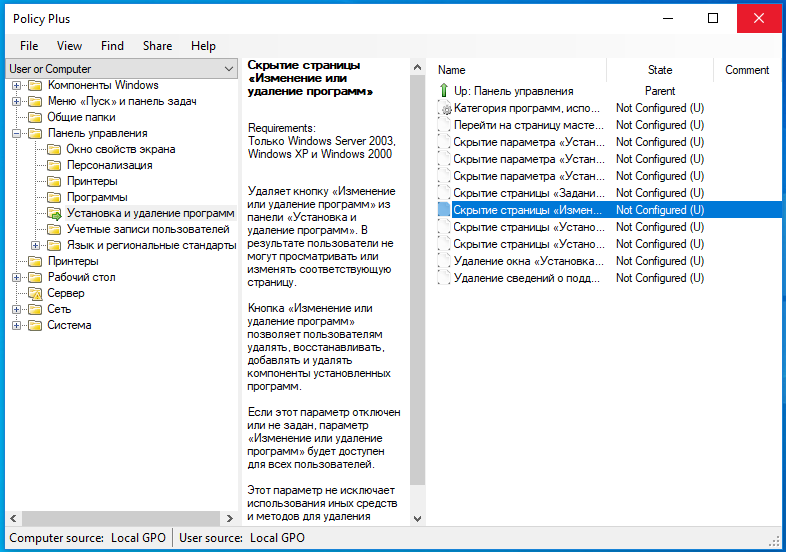Click the page icon of Удаление окна «Установка…»
786x552 pixels.
444,261
